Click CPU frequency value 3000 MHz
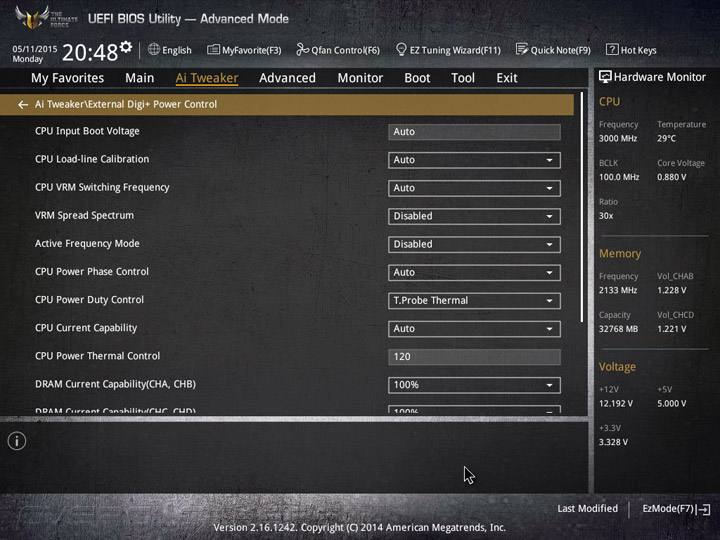Viewport: 720px width, 540px height. click(618, 138)
